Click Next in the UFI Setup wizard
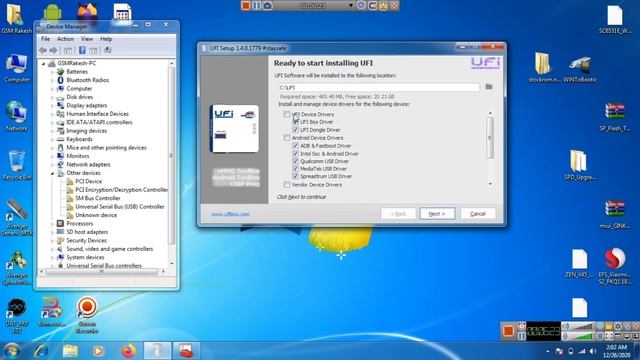This screenshot has height=360, width=640. (x=437, y=213)
